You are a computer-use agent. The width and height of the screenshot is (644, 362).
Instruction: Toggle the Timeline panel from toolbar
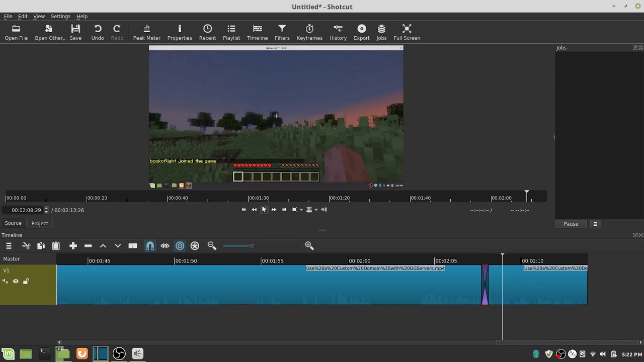click(257, 32)
